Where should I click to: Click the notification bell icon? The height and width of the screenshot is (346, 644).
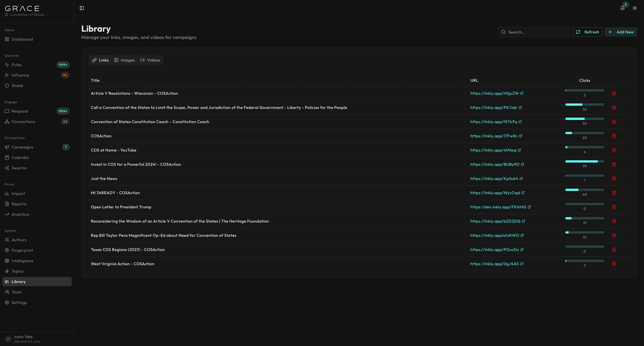tap(623, 8)
